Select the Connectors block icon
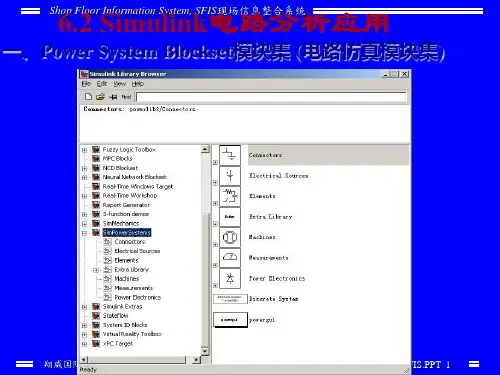The width and height of the screenshot is (500, 375). [x=230, y=155]
